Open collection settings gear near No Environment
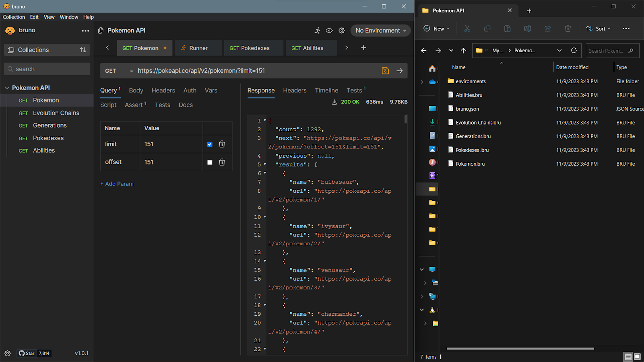644x362 pixels. (x=342, y=31)
